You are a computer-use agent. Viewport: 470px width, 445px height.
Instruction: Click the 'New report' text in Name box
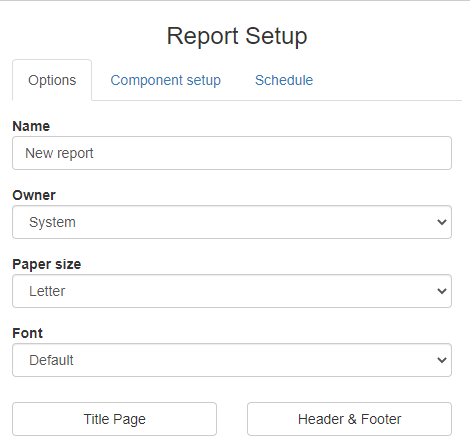pos(59,153)
